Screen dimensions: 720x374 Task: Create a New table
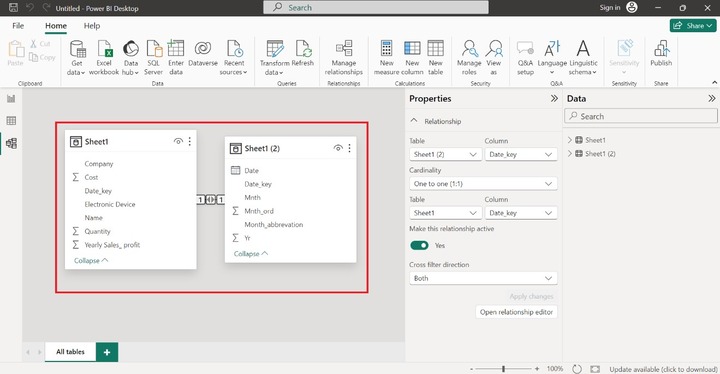pos(435,57)
